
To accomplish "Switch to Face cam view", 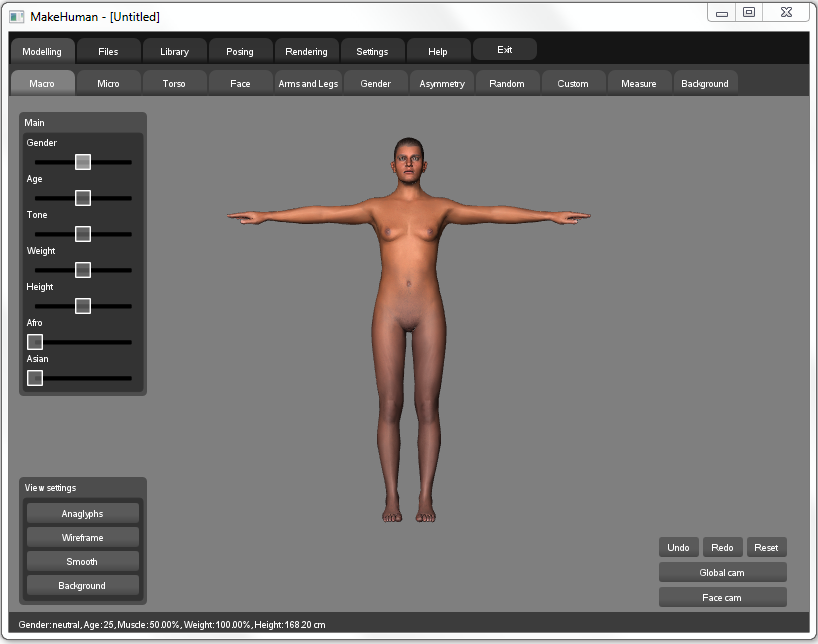I will coord(722,597).
